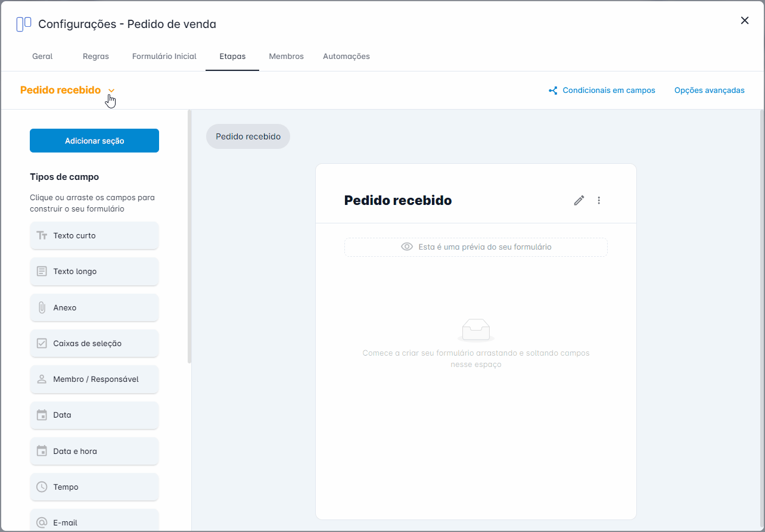Image resolution: width=765 pixels, height=532 pixels.
Task: Click the calendar icon next to Data
Action: point(42,415)
